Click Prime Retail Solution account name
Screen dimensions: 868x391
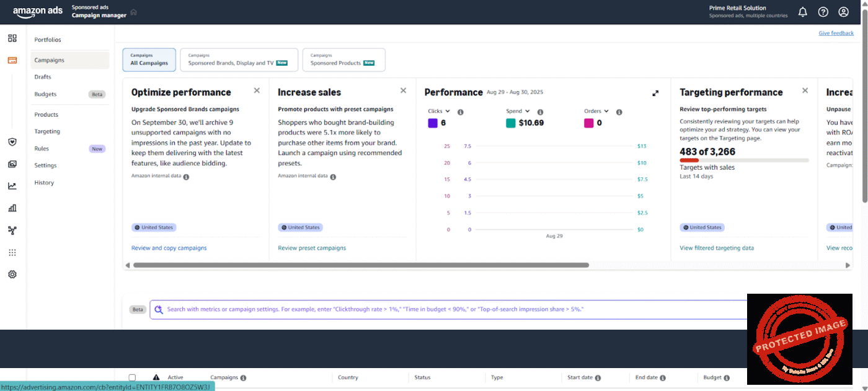point(738,8)
